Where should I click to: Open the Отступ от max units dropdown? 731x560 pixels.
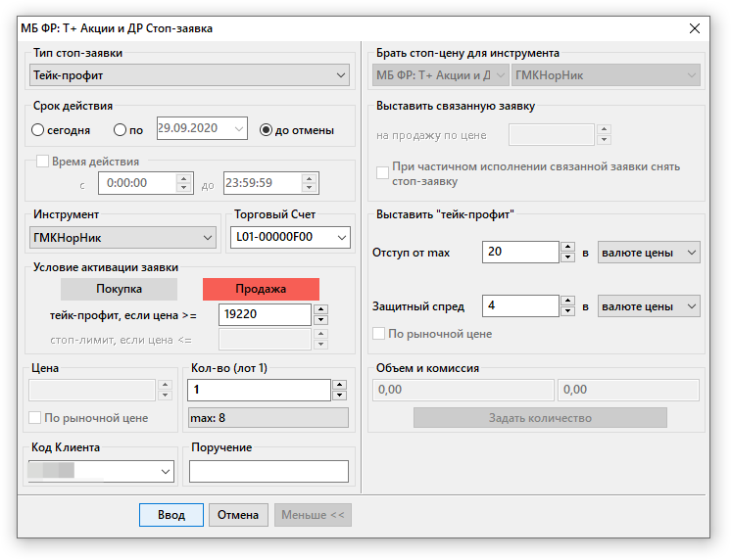tap(649, 253)
